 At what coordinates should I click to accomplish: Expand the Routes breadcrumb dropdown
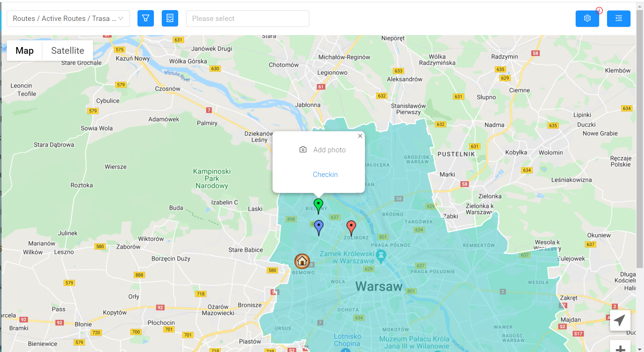[68, 19]
